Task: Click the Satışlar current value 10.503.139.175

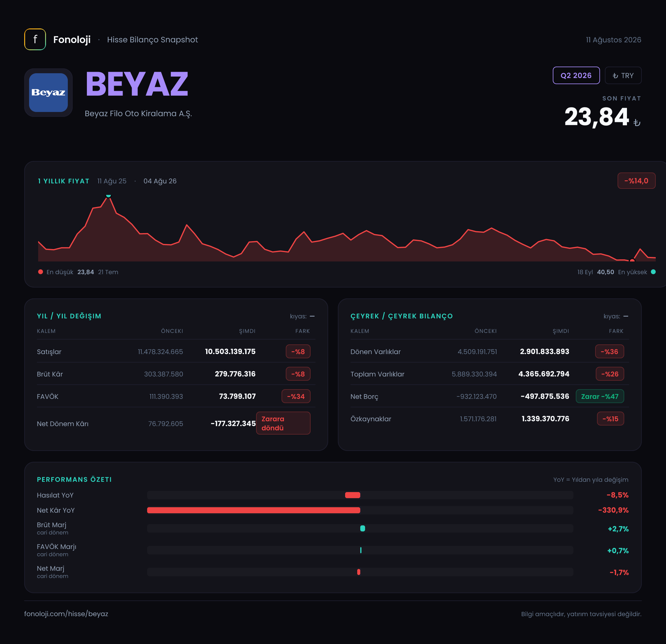Action: [x=230, y=352]
